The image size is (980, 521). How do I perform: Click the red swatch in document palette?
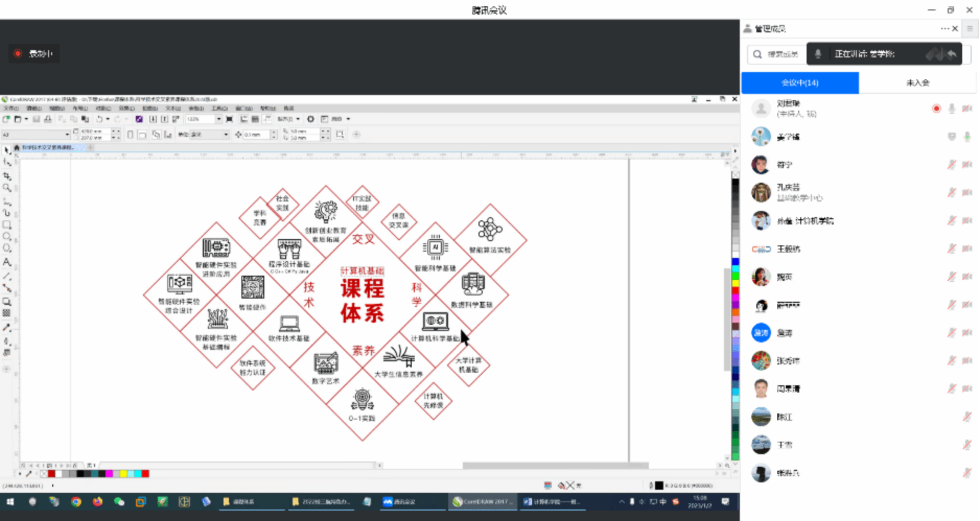tap(52, 474)
